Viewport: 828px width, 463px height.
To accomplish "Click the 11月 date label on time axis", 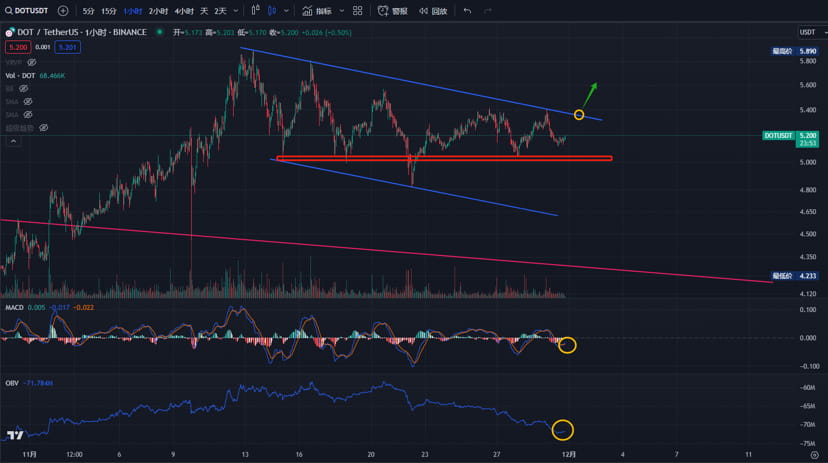I will tap(30, 454).
